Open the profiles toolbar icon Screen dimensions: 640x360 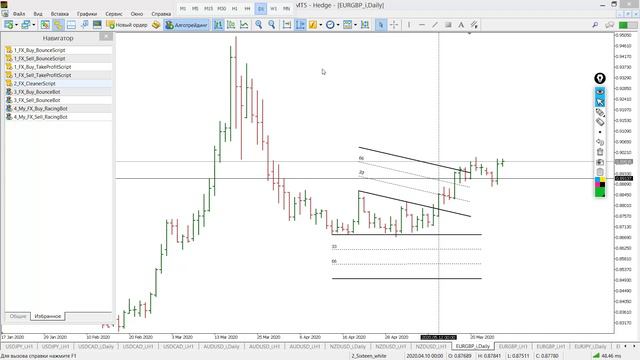(25, 25)
